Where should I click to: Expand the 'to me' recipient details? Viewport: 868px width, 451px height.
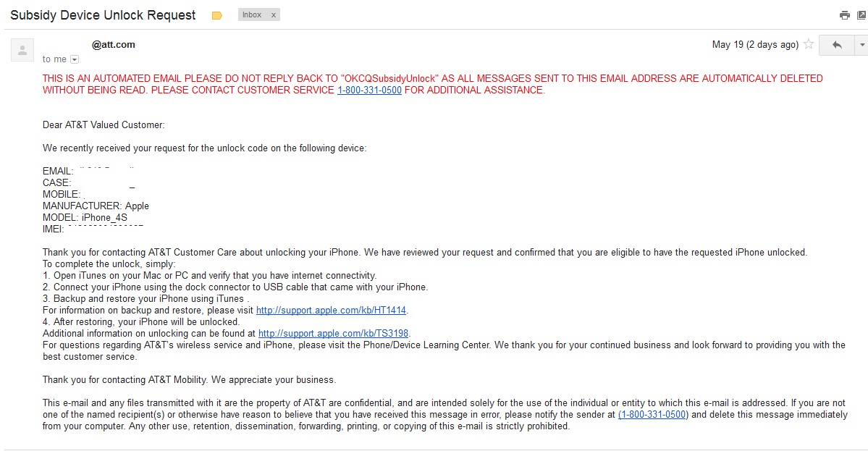(75, 59)
